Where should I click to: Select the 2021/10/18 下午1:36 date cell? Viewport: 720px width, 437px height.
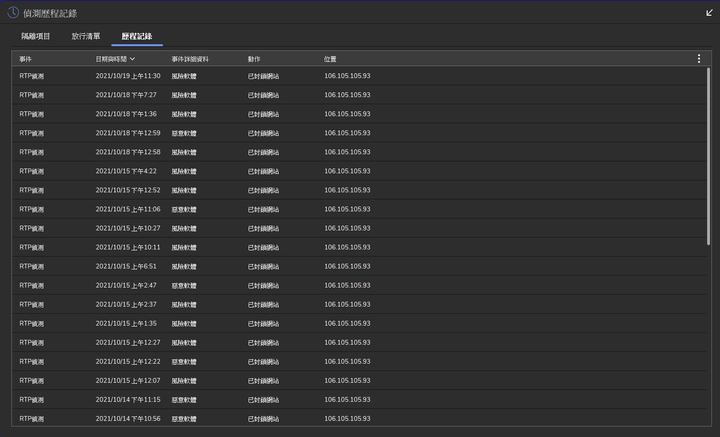(x=126, y=114)
